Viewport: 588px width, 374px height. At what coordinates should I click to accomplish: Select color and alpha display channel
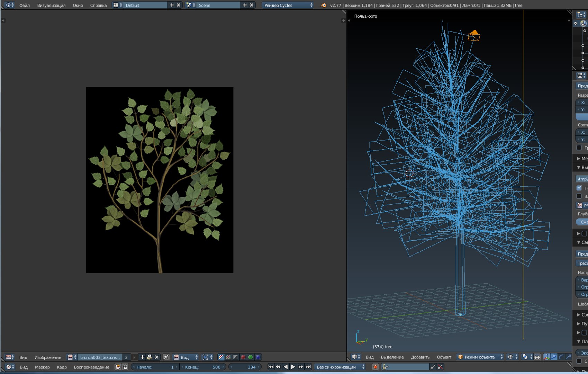pos(221,357)
